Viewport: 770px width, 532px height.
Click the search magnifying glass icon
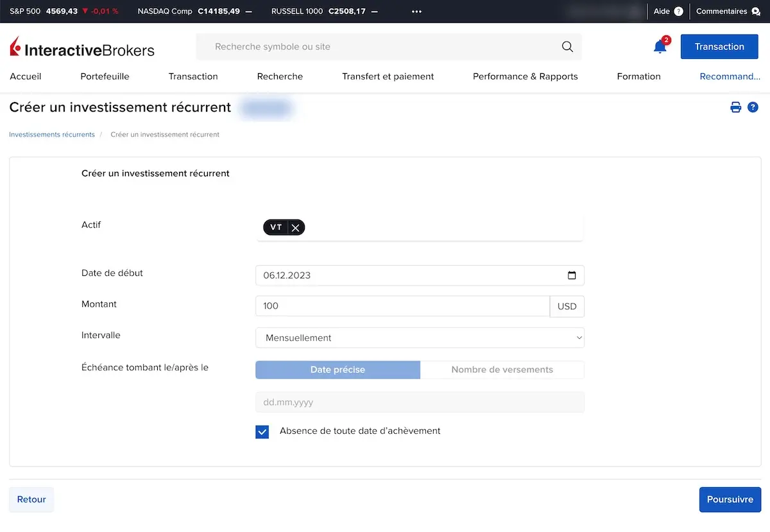pos(567,47)
